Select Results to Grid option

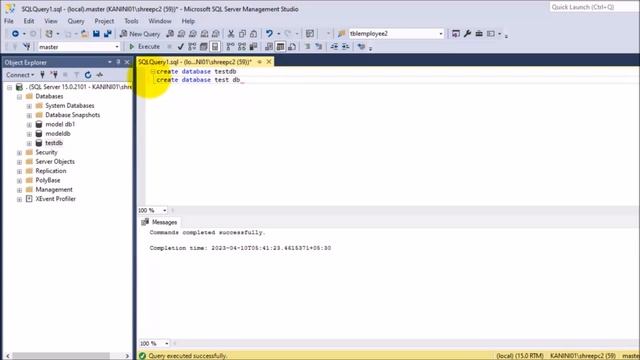280,47
